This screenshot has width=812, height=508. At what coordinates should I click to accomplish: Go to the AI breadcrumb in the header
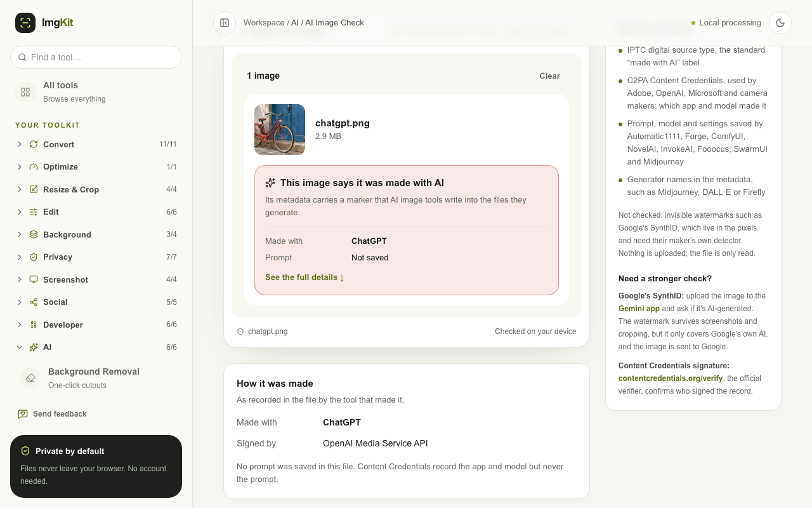(x=295, y=23)
